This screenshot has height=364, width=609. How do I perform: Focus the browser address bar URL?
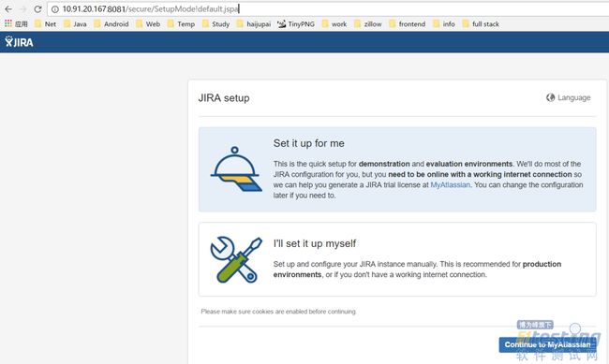(x=328, y=9)
